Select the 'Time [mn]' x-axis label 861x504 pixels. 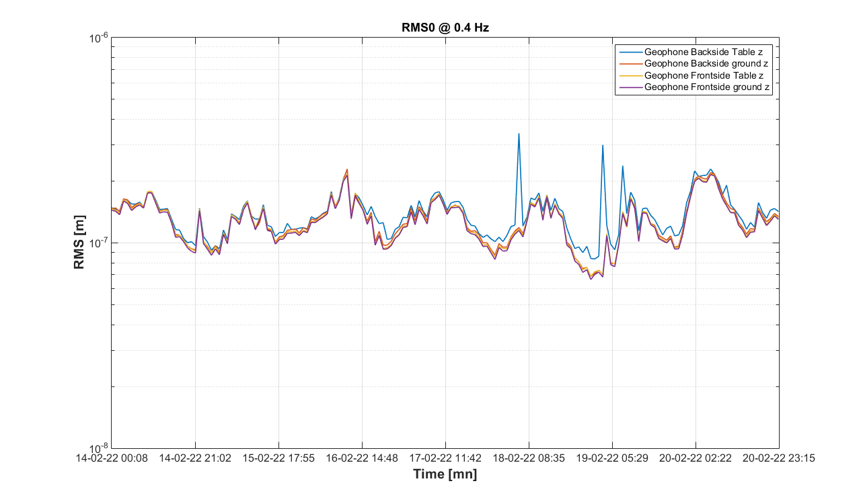coord(445,474)
